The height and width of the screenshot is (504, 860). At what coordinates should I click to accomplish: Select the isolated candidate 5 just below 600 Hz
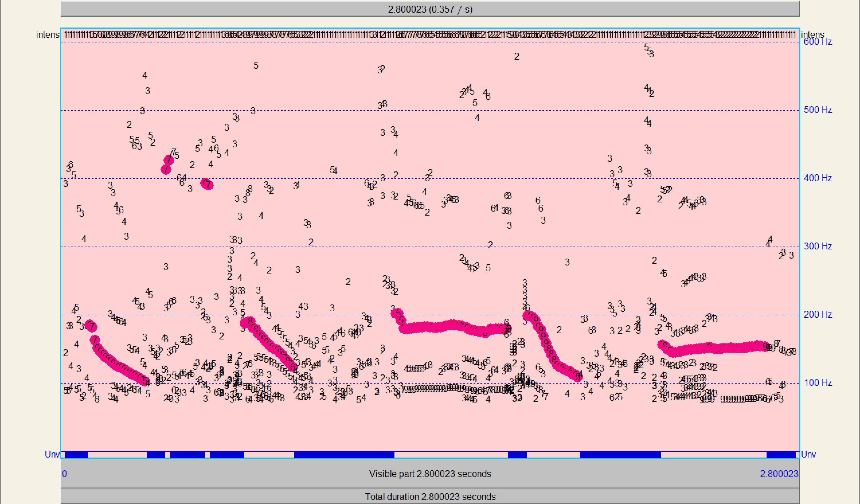[256, 66]
